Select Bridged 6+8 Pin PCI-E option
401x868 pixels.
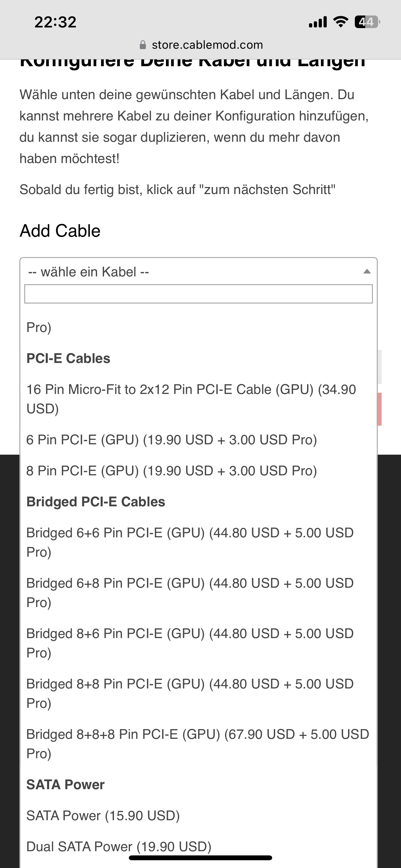[190, 592]
